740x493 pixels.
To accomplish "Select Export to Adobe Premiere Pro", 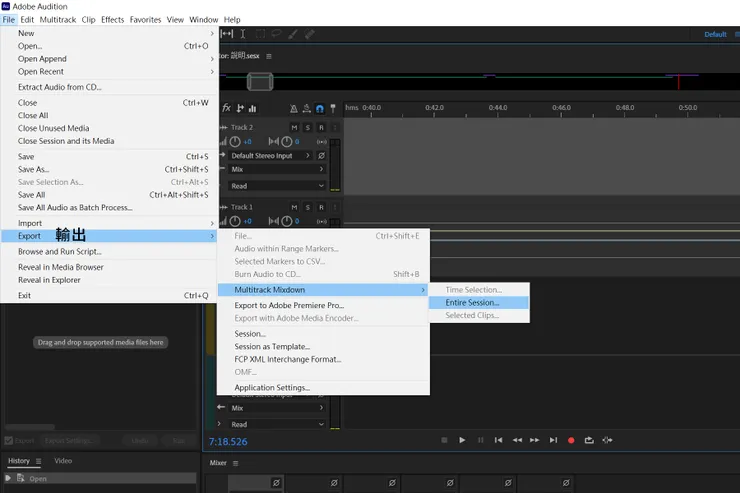I will [288, 305].
